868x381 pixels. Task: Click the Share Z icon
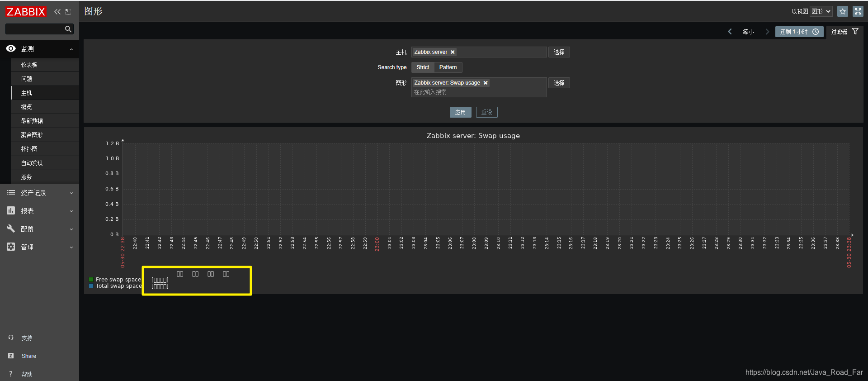click(x=11, y=356)
